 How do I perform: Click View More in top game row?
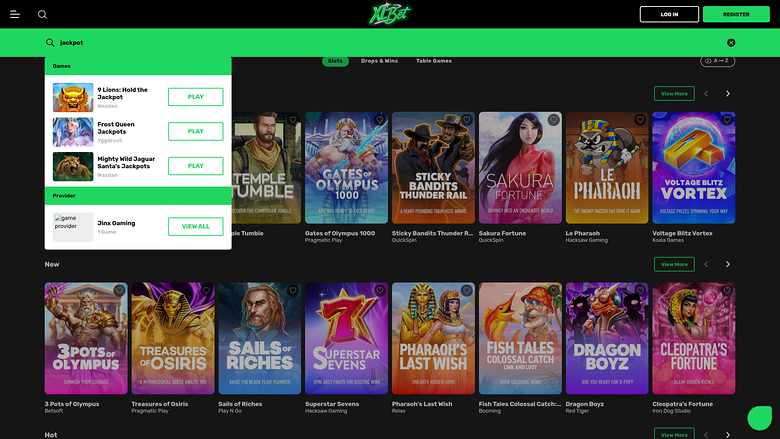coord(674,93)
